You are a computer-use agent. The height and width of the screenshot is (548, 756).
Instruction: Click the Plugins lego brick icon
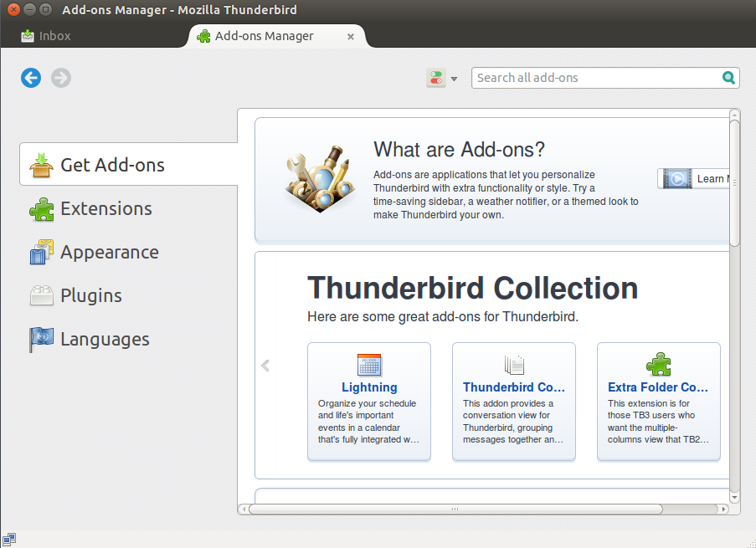(42, 295)
